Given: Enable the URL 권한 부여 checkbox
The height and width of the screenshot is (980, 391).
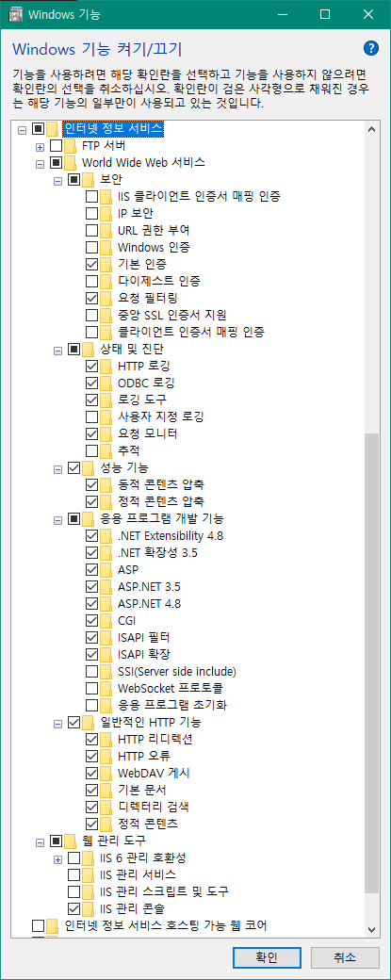Looking at the screenshot, I should tap(91, 230).
